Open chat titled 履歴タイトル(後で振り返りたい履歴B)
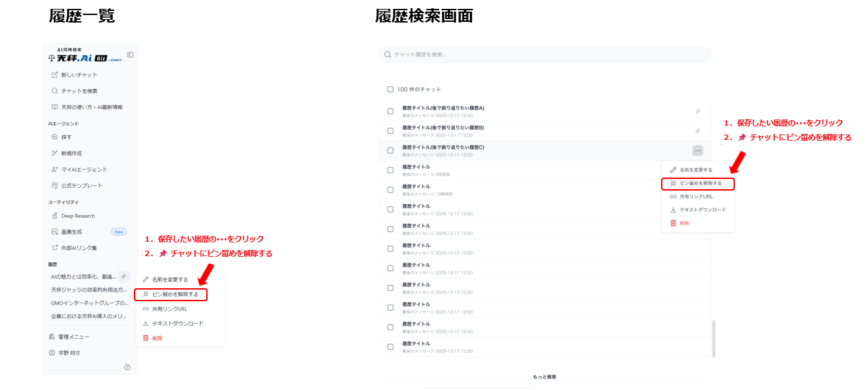868x390 pixels. (x=443, y=128)
